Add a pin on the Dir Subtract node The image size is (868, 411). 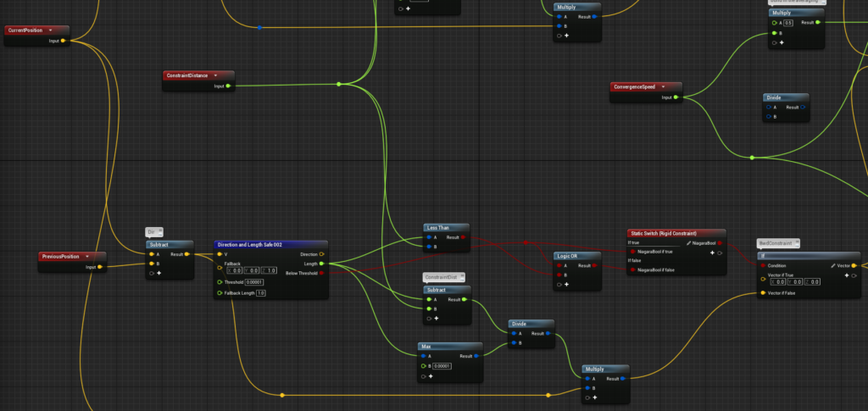click(x=159, y=273)
